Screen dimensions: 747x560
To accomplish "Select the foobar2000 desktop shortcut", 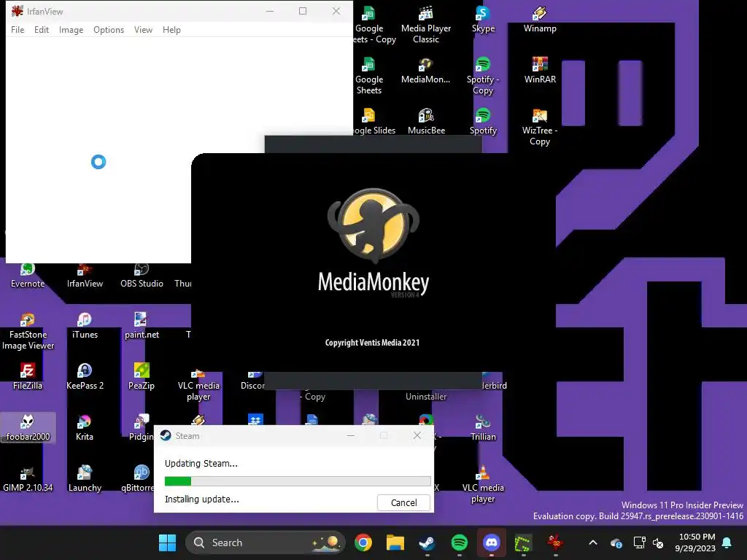I will tap(28, 427).
